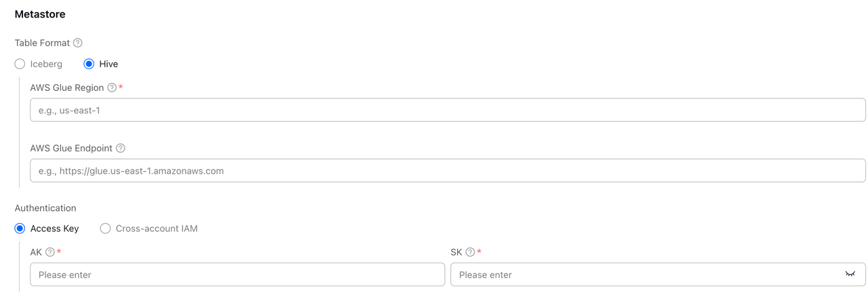Click inside the SK password field
Image resolution: width=868 pixels, height=306 pixels.
click(x=644, y=275)
